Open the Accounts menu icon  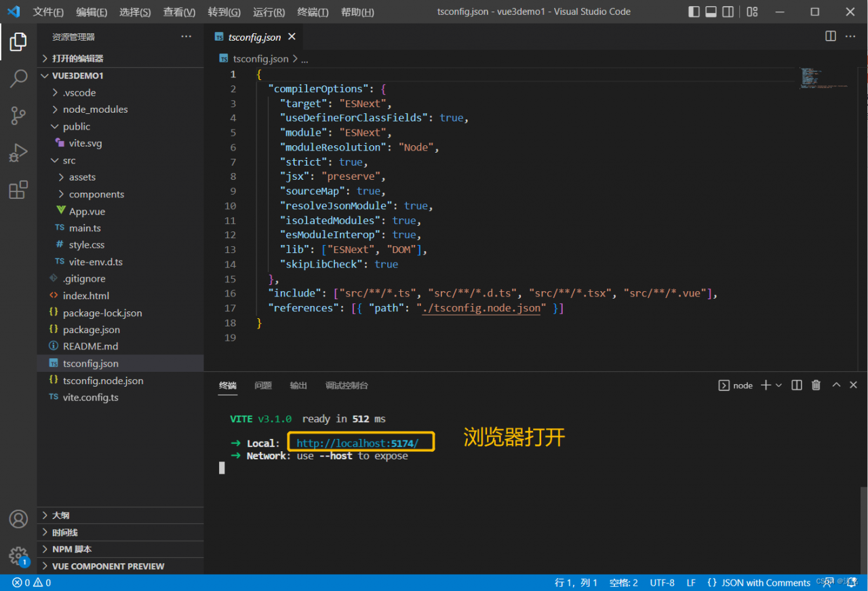[x=18, y=519]
